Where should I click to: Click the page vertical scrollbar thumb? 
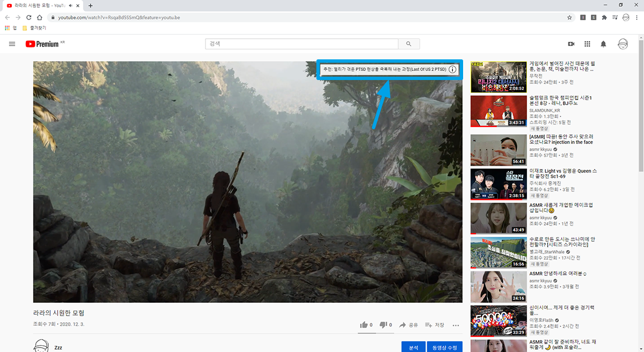click(641, 106)
